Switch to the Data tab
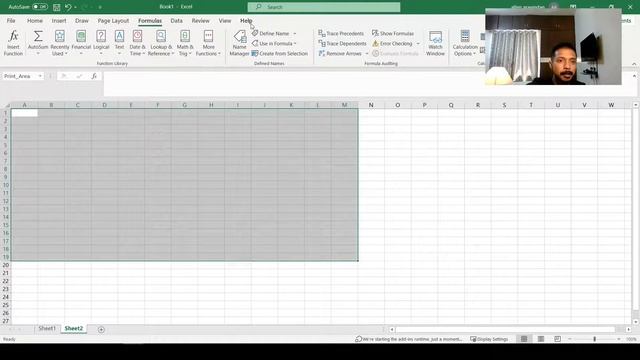The image size is (640, 360). [176, 20]
